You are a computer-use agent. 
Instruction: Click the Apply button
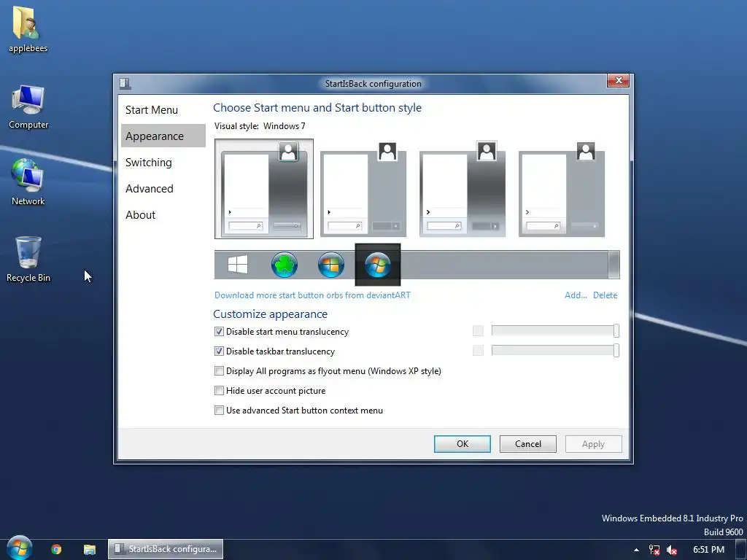point(593,444)
